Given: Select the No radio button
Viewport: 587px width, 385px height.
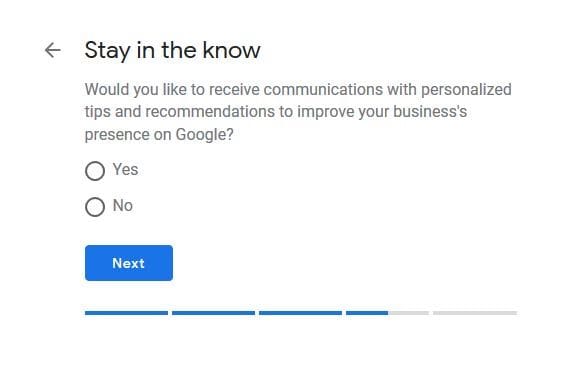Looking at the screenshot, I should pyautogui.click(x=95, y=207).
